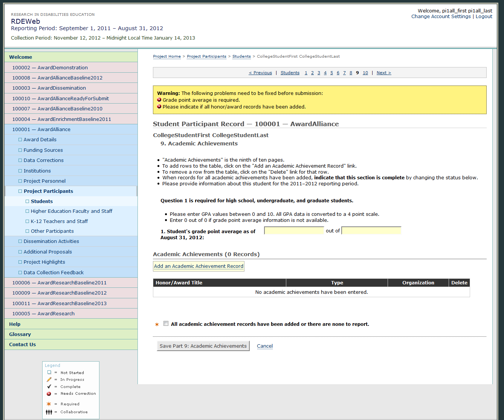Screen dimensions: 504x420
Task: Collapse the Project Participants section
Action: (x=48, y=191)
